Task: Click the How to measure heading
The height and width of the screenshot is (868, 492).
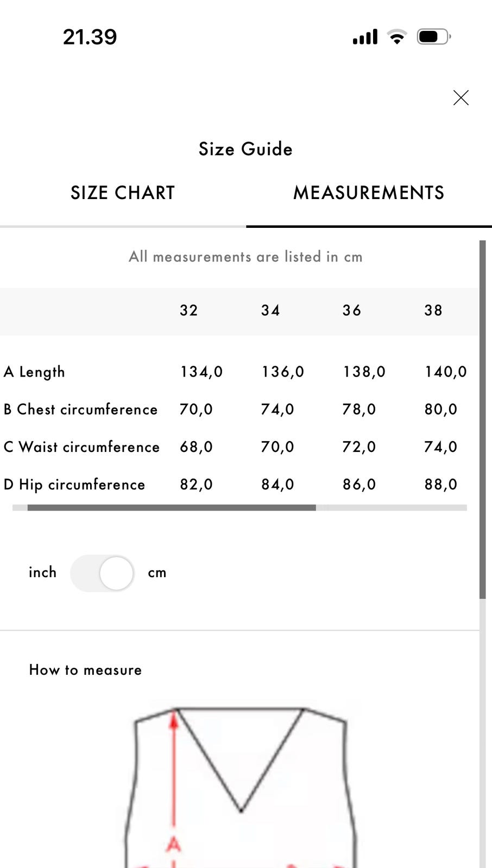Action: click(85, 670)
